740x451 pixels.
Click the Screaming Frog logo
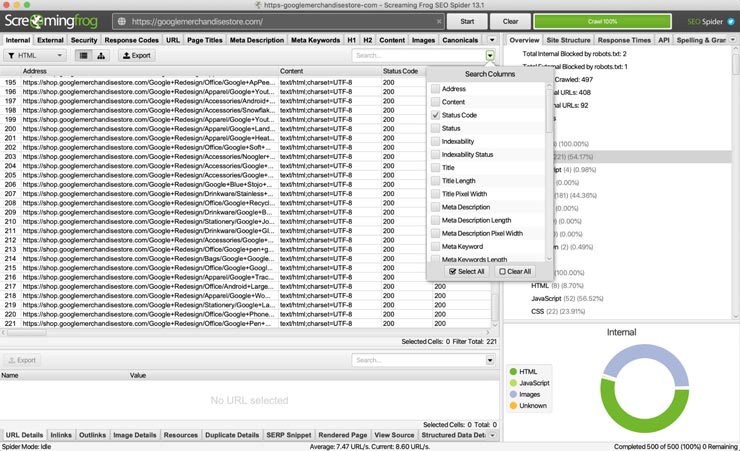[x=51, y=21]
